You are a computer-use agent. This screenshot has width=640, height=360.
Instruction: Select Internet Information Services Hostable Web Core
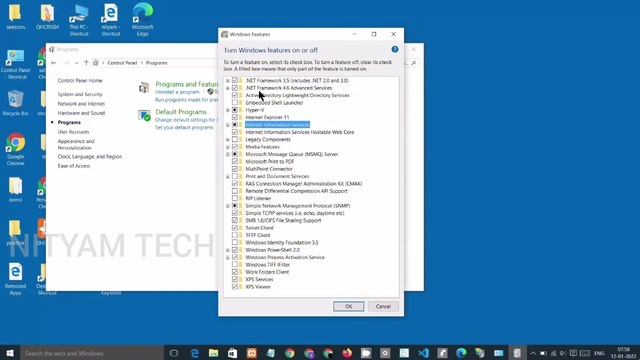tap(300, 132)
